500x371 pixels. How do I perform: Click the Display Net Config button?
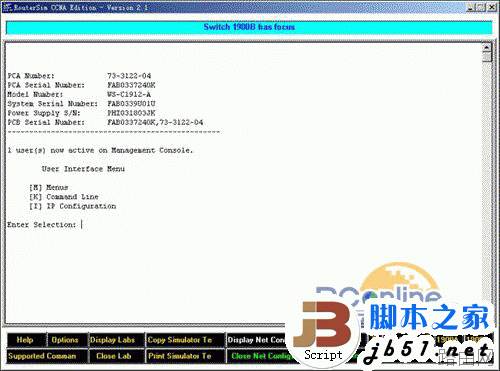[x=256, y=340]
